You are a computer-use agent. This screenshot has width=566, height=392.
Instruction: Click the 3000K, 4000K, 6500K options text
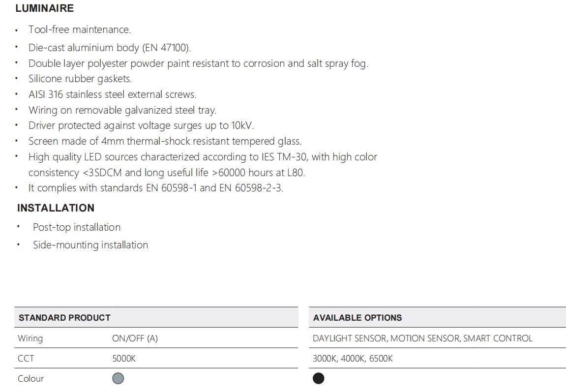pyautogui.click(x=353, y=359)
